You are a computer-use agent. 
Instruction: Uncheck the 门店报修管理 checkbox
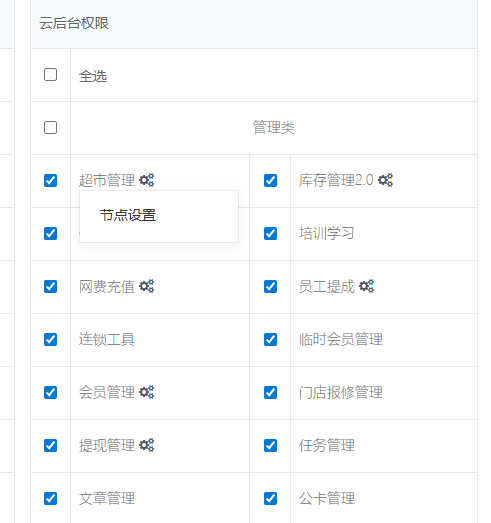coord(270,393)
